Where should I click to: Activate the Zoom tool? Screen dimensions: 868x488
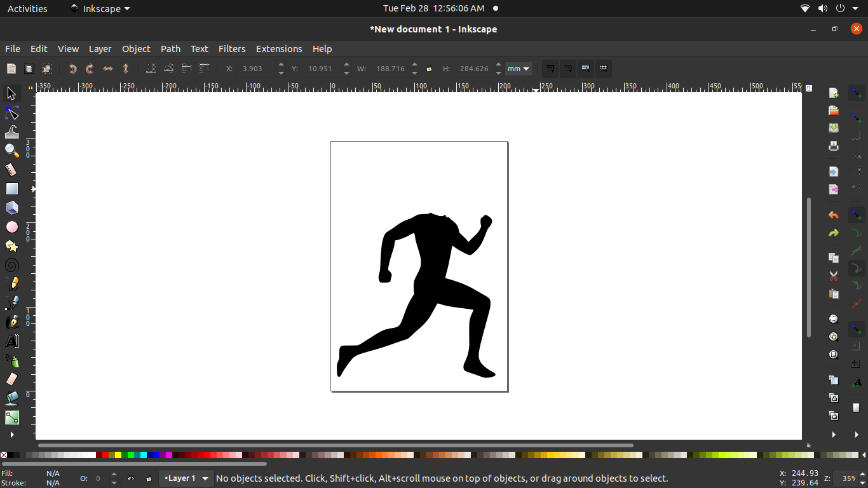(x=11, y=151)
